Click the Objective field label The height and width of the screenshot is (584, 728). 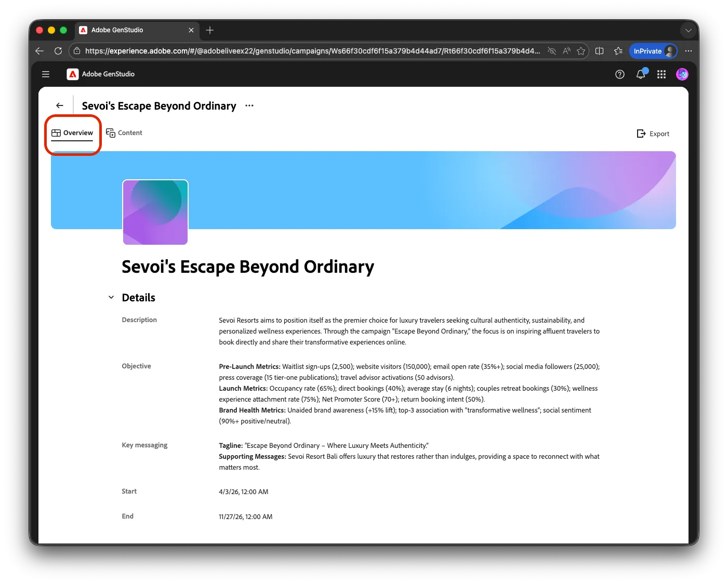coord(136,366)
